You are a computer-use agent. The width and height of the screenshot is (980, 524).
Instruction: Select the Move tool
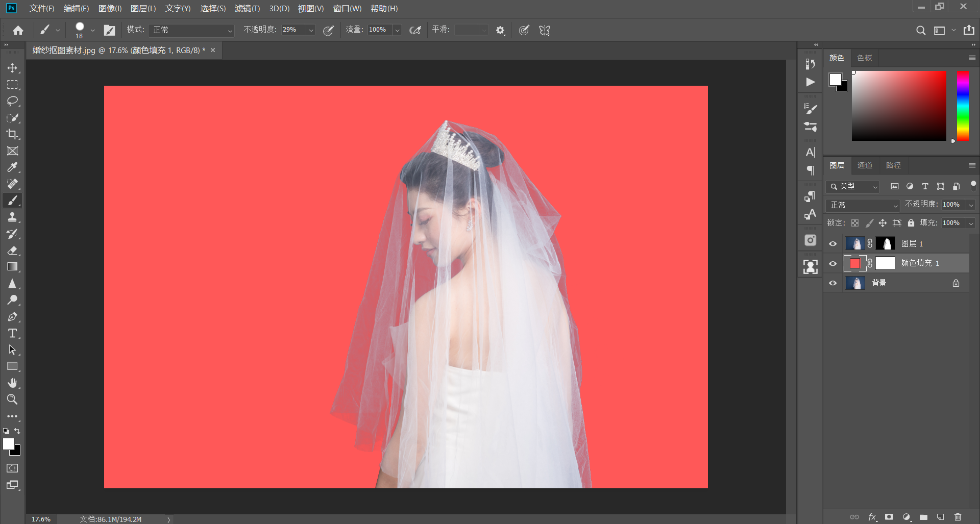coord(12,68)
